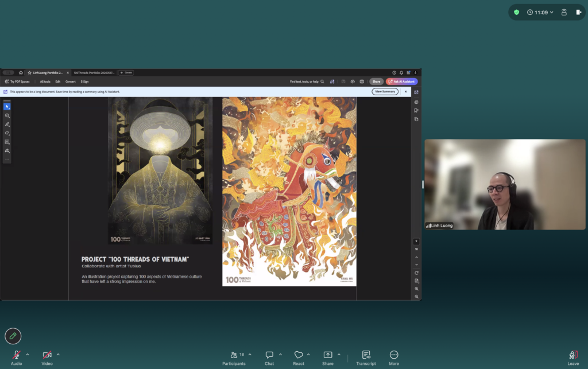Image resolution: width=588 pixels, height=369 pixels.
Task: Unmute the Audio microphone button
Action: click(x=17, y=355)
